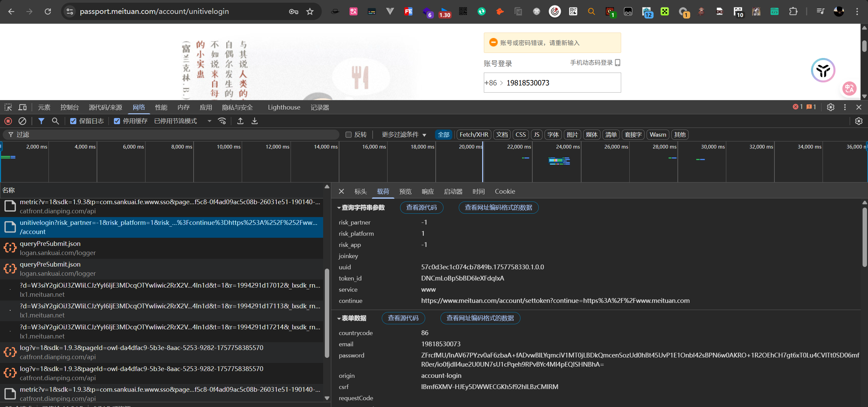Open network search magnifier icon
Screen dimensions: 868x407
55,121
